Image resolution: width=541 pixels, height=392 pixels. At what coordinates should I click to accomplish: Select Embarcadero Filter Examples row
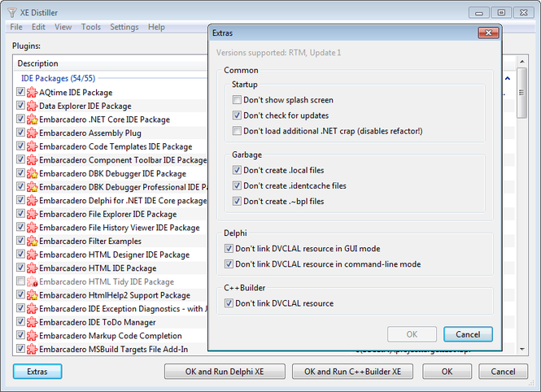(x=90, y=241)
